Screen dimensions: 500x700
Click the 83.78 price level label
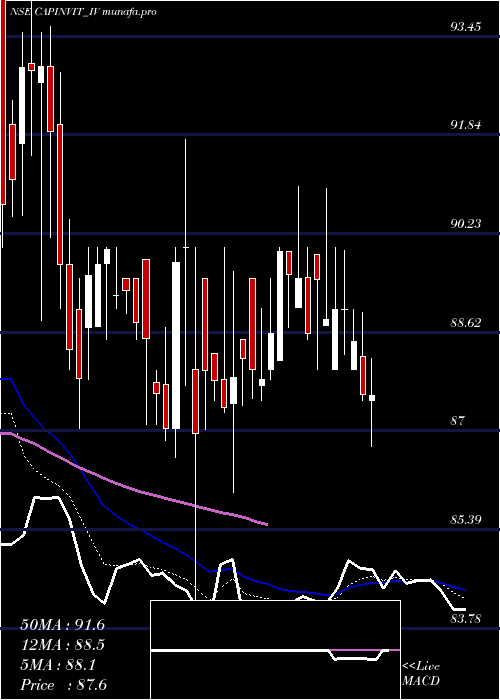pos(466,618)
